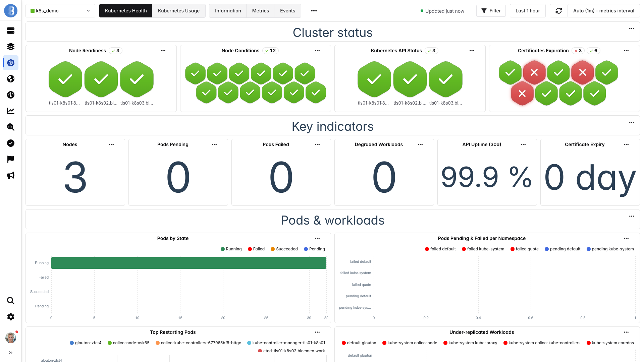Open the megaphone icon in sidebar
The image size is (644, 362).
click(11, 175)
